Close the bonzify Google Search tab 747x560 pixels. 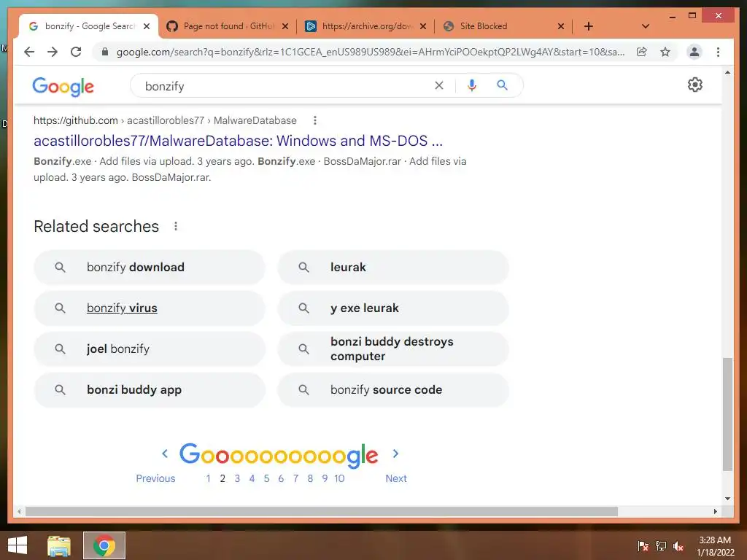point(147,26)
